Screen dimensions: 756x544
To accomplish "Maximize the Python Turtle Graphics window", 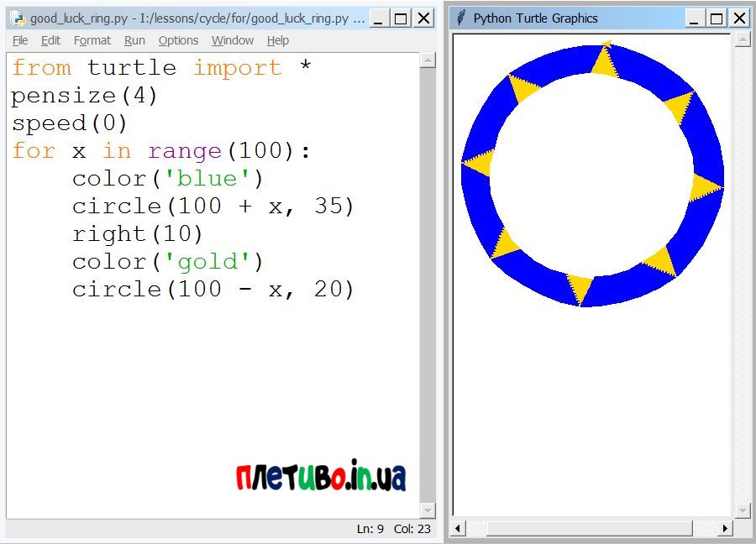I will tap(717, 18).
